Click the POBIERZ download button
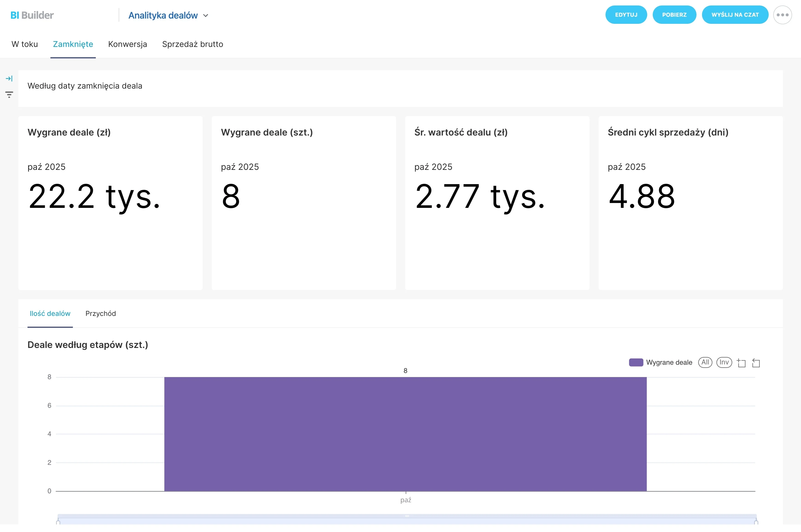The image size is (801, 532). point(674,15)
